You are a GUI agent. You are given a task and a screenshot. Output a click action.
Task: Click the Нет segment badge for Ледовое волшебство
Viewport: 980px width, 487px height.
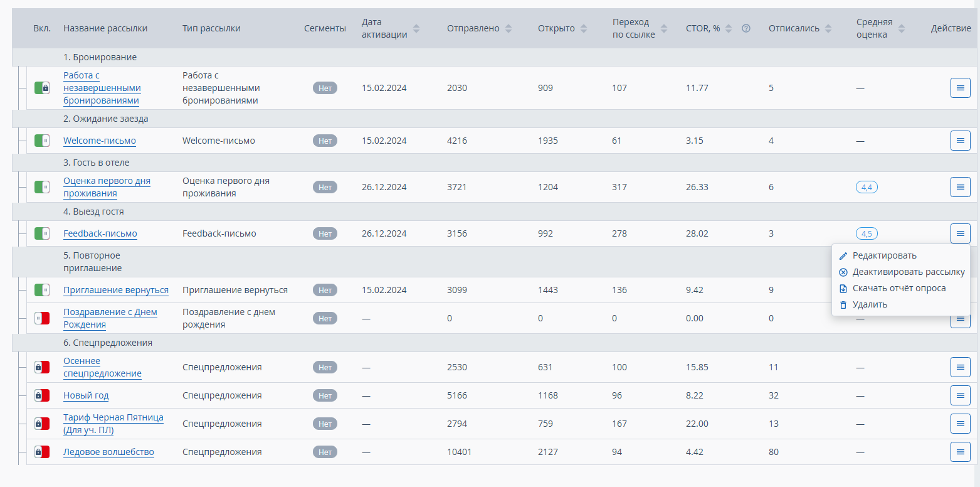click(x=325, y=452)
